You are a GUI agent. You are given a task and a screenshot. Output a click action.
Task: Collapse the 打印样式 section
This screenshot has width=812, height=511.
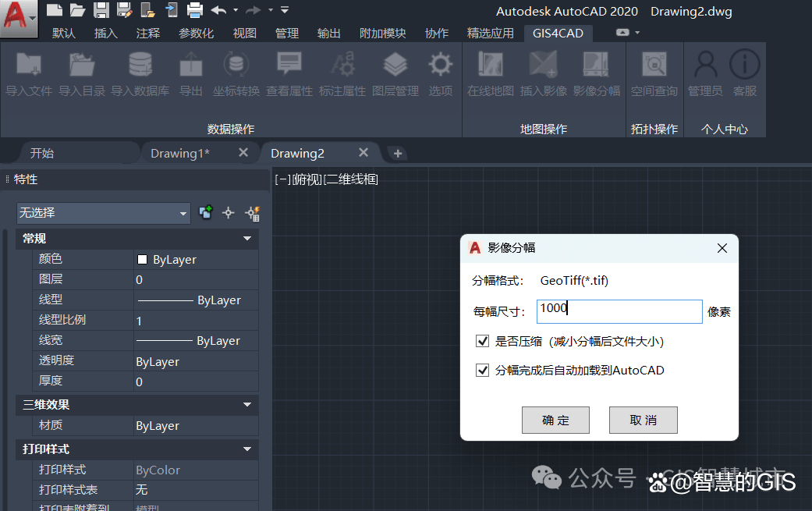coord(247,449)
